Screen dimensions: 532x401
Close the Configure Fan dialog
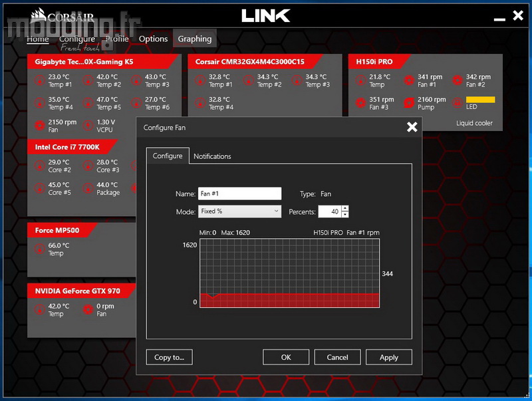412,127
